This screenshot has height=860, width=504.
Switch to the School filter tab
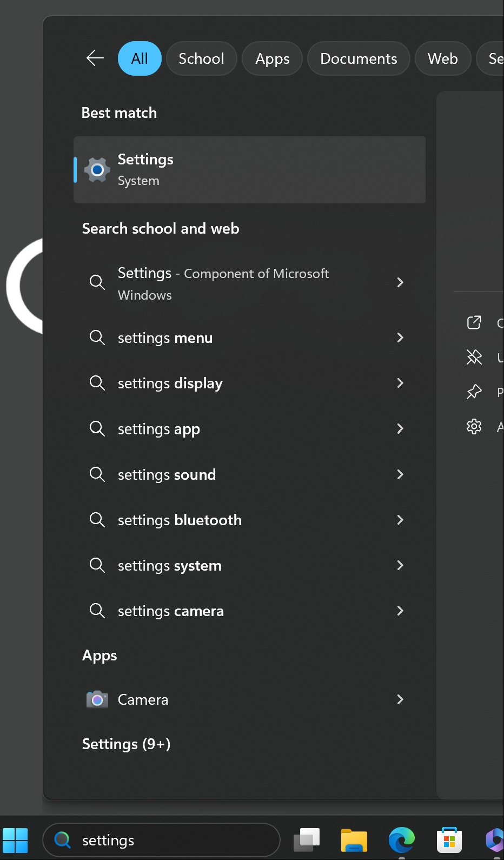click(201, 58)
